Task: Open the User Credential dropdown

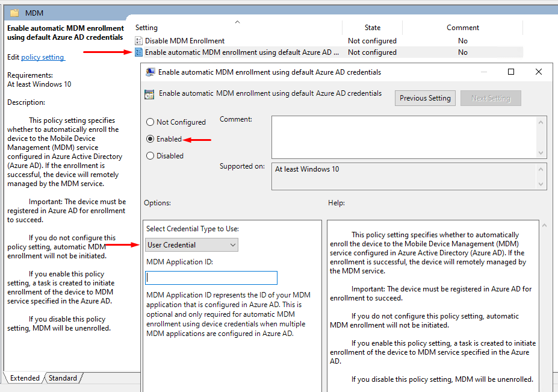Action: (x=191, y=245)
